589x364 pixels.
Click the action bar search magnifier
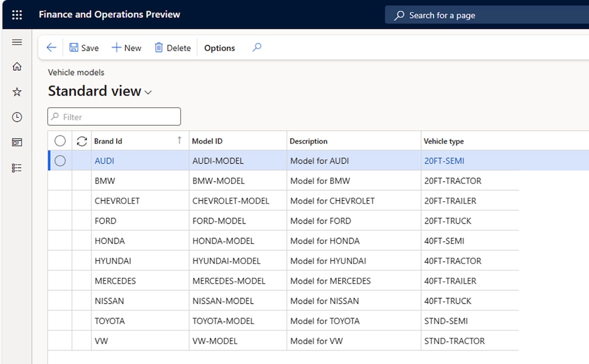(257, 48)
